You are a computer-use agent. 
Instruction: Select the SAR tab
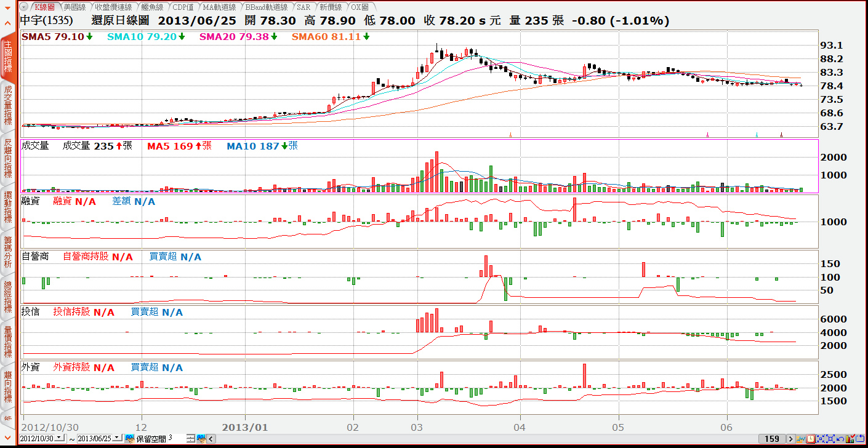pos(303,7)
